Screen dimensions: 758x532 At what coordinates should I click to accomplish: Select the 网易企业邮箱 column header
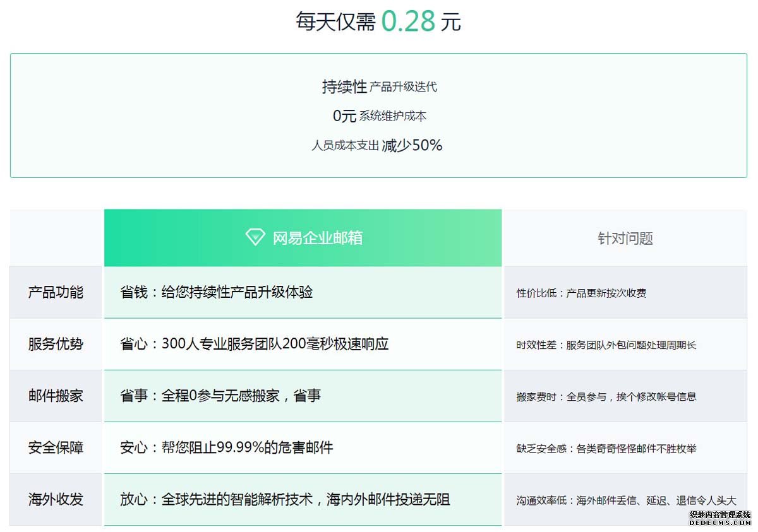pos(303,238)
